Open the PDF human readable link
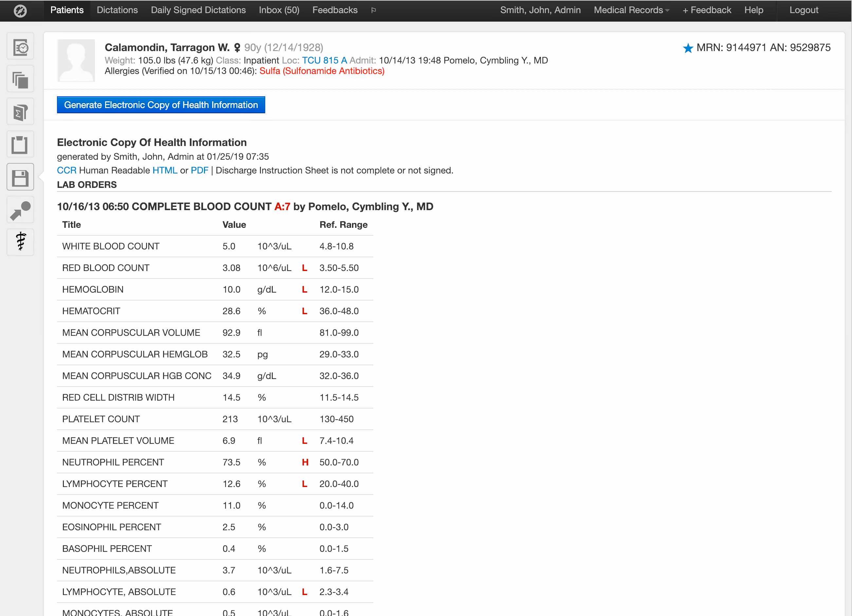 click(199, 171)
